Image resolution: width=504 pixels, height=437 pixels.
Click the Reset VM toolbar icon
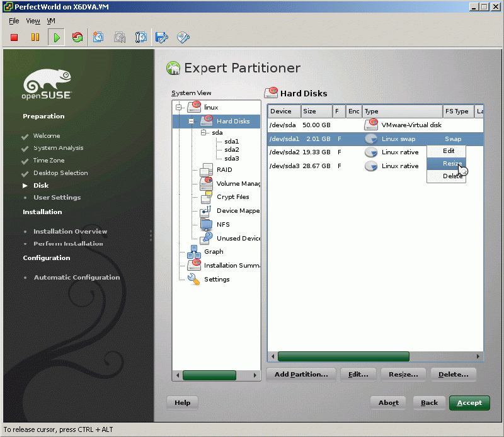[77, 37]
